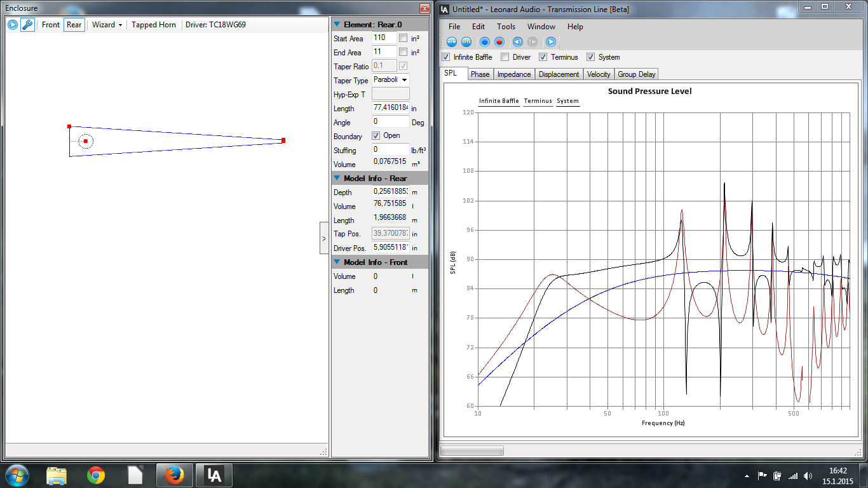Viewport: 868px width, 488px height.
Task: Click the Leonard Audio title bar logo
Action: tap(445, 10)
